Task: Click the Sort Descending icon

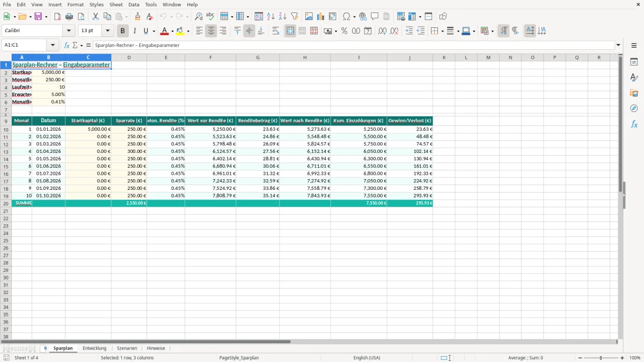Action: point(283,17)
